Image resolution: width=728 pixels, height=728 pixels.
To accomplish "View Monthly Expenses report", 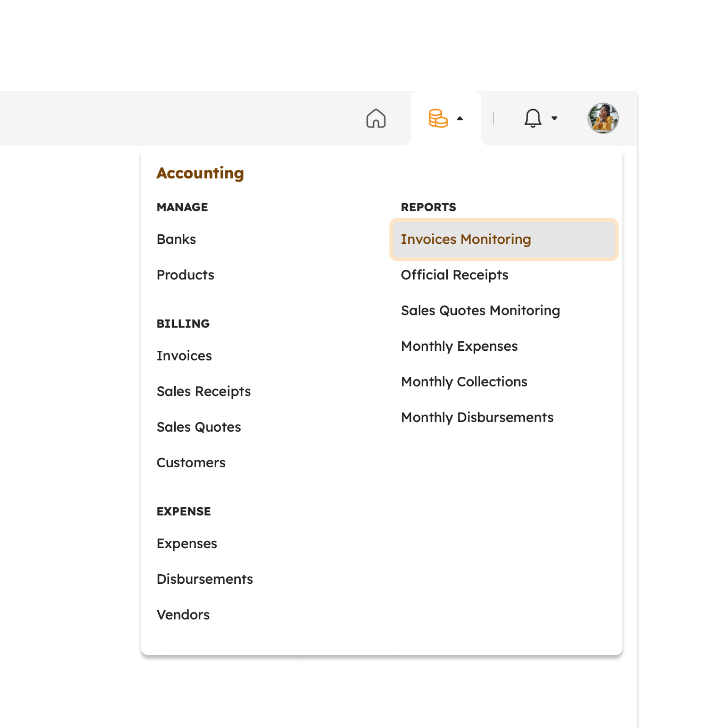I will point(459,346).
